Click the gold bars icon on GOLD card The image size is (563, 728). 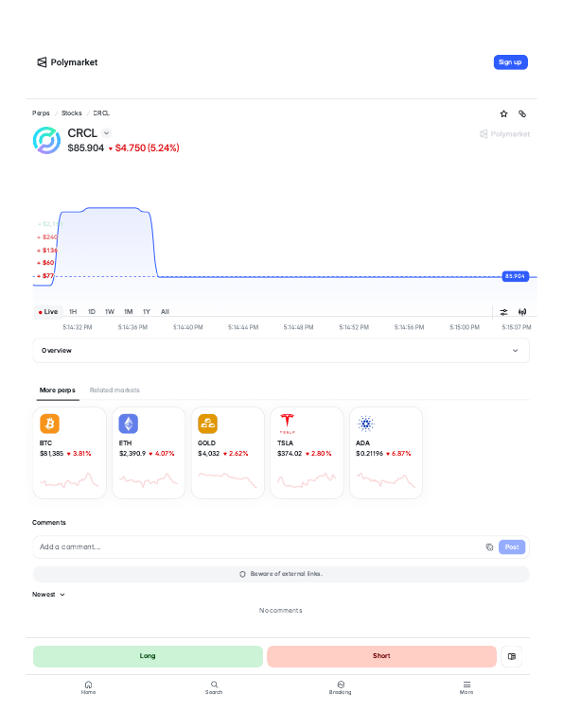coord(207,424)
